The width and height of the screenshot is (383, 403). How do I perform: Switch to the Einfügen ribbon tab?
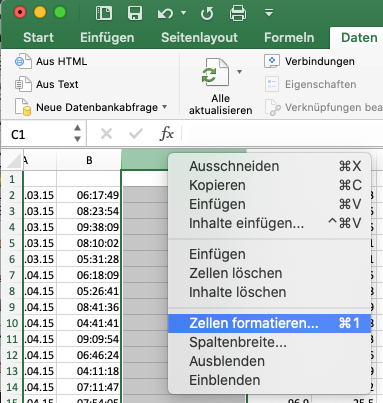(107, 38)
